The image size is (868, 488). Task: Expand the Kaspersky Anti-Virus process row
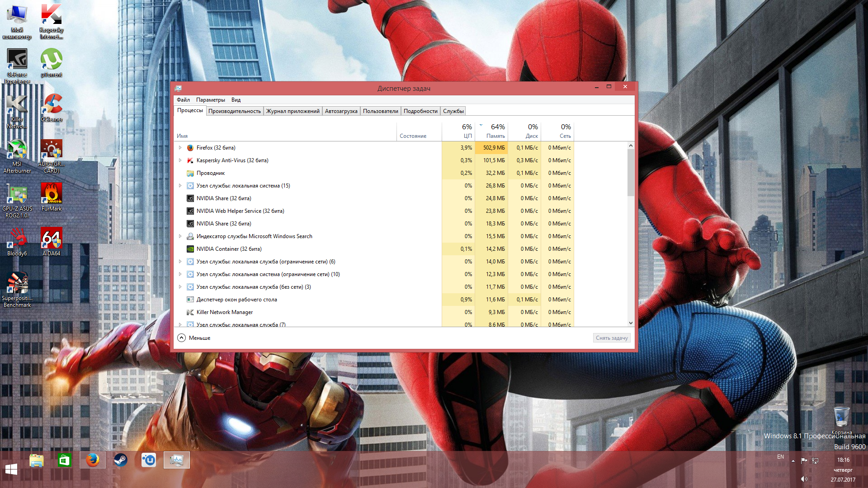tap(180, 160)
